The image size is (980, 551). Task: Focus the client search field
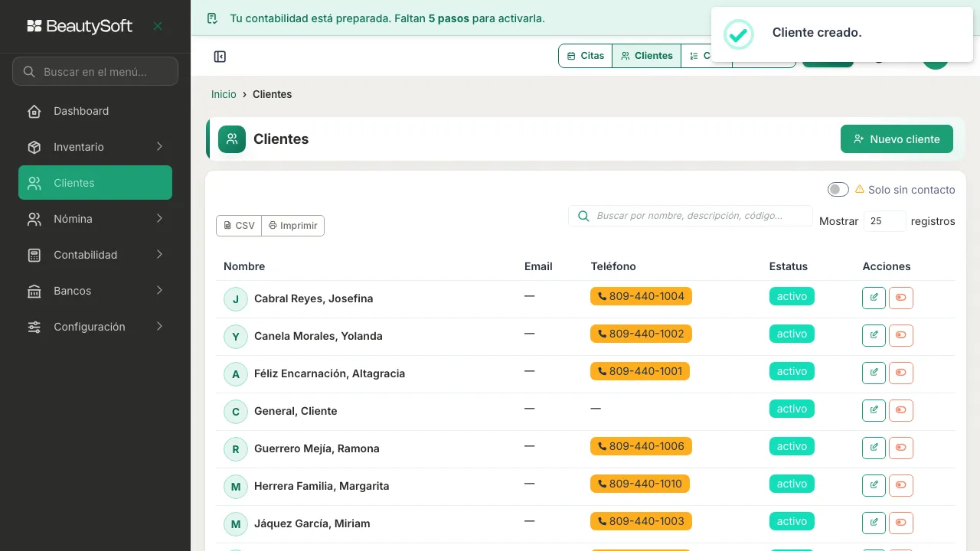pos(691,216)
